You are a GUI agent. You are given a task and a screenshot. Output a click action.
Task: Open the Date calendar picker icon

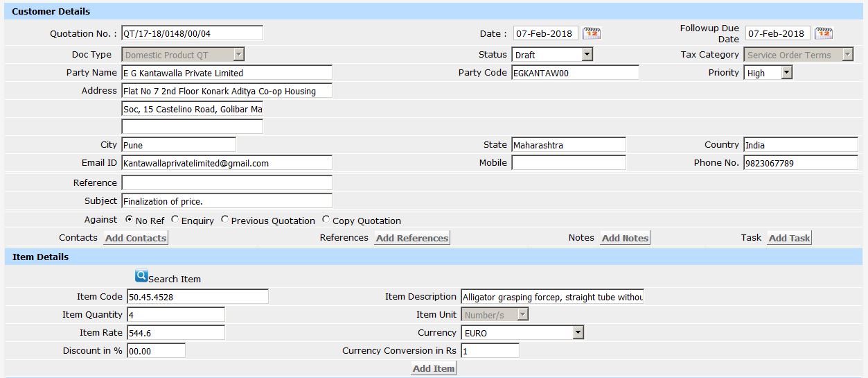592,33
